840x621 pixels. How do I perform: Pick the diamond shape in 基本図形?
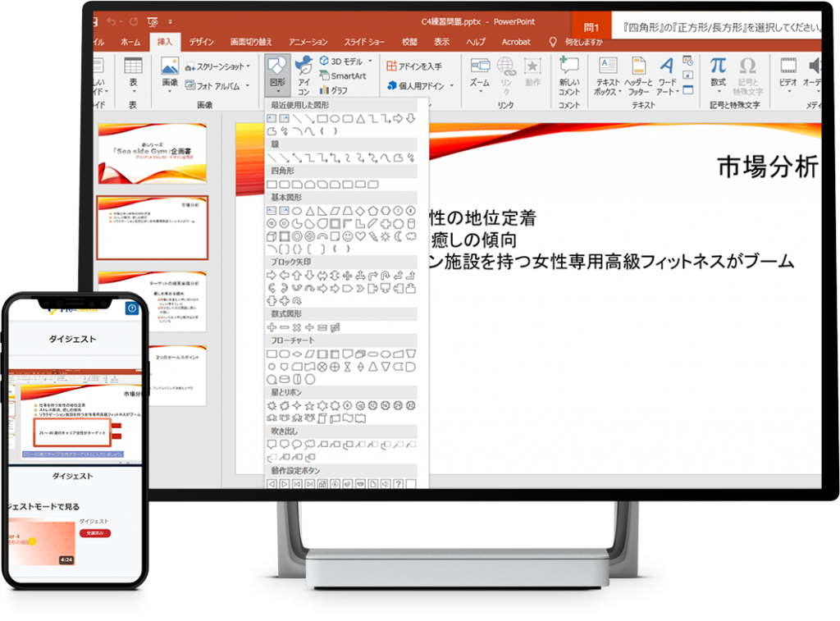point(360,211)
